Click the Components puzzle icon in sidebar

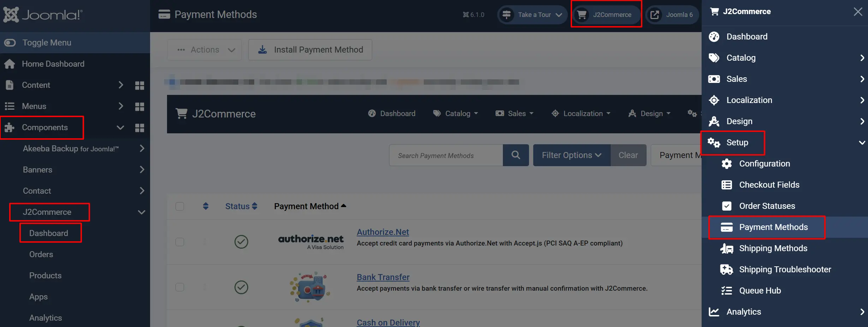pyautogui.click(x=10, y=127)
